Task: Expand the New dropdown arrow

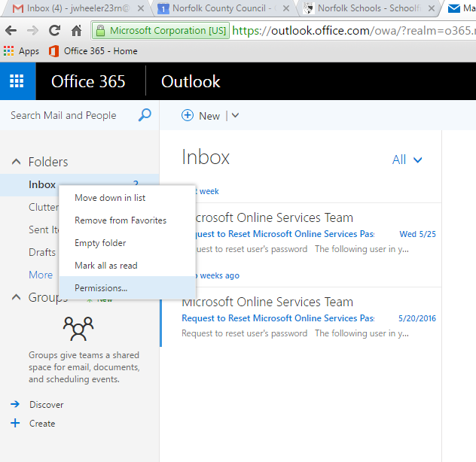Action: (235, 115)
